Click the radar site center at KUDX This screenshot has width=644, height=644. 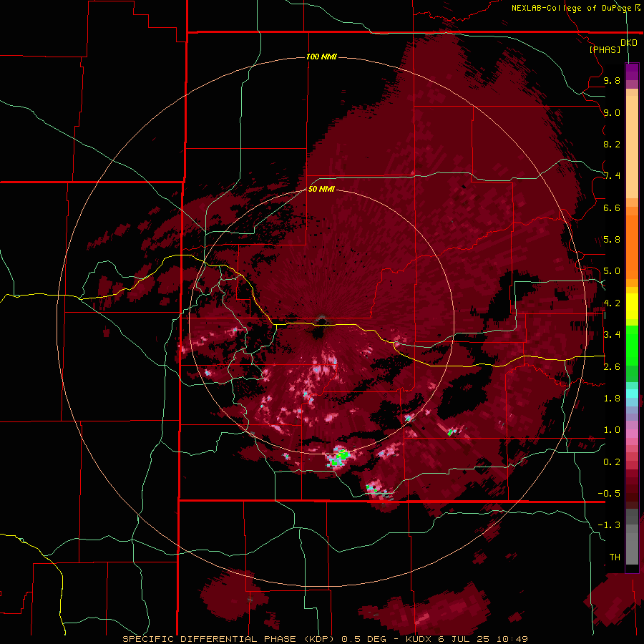[321, 321]
